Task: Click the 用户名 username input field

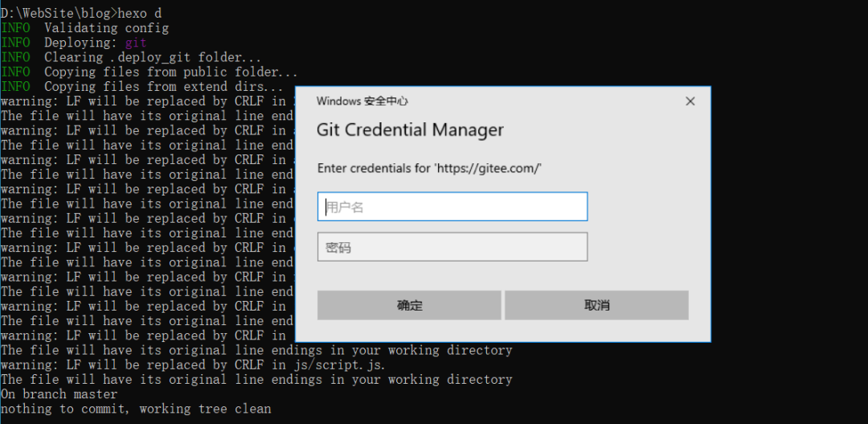Action: [452, 207]
